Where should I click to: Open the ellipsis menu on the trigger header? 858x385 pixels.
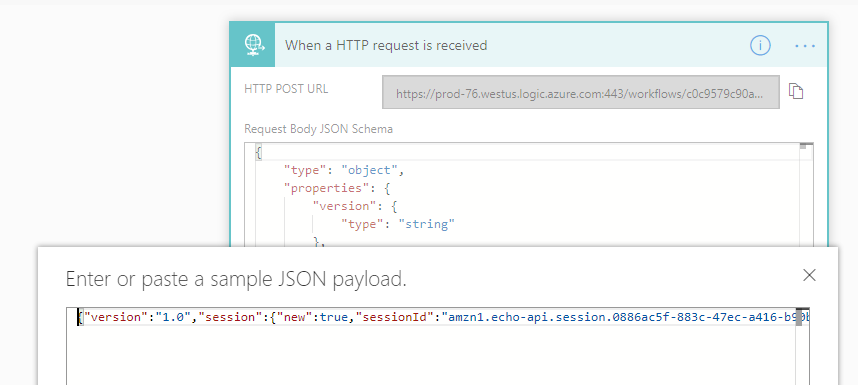coord(805,46)
